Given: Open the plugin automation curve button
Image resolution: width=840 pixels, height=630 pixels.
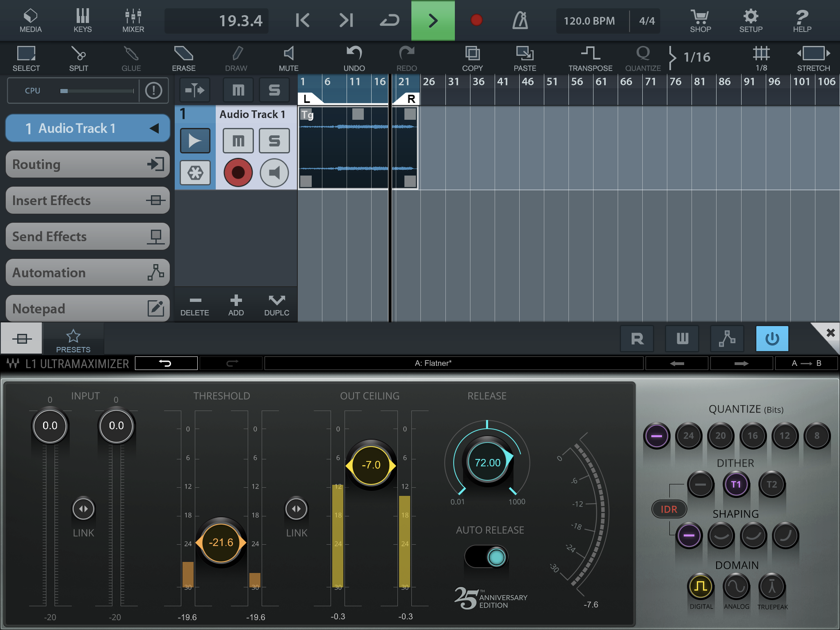Looking at the screenshot, I should [x=727, y=339].
